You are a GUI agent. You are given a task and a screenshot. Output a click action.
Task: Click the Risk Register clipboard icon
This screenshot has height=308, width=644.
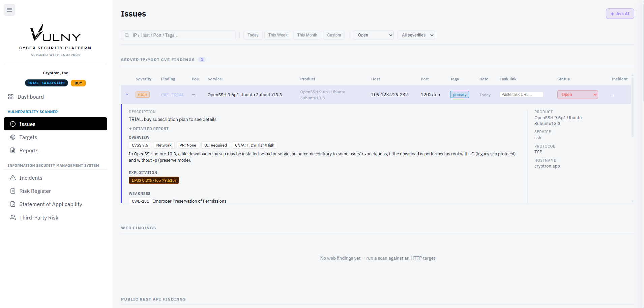pos(13,191)
